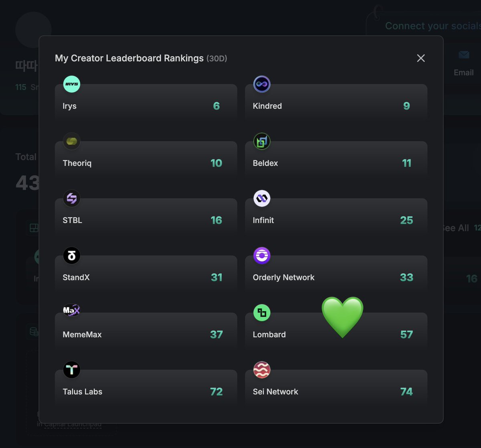Click rank number 33 for Orderly Network
This screenshot has height=448, width=481.
click(406, 278)
